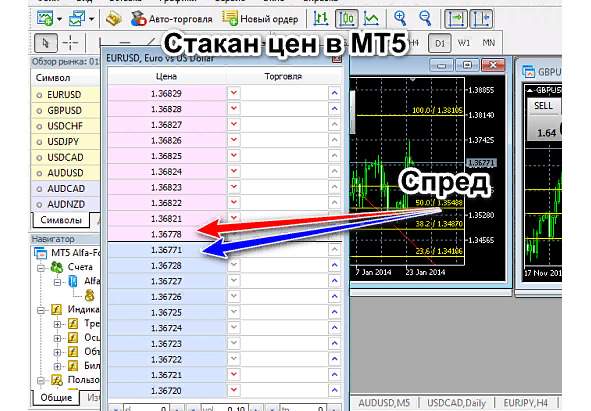
Task: Toggle the chart auto-scroll icon
Action: (x=456, y=19)
